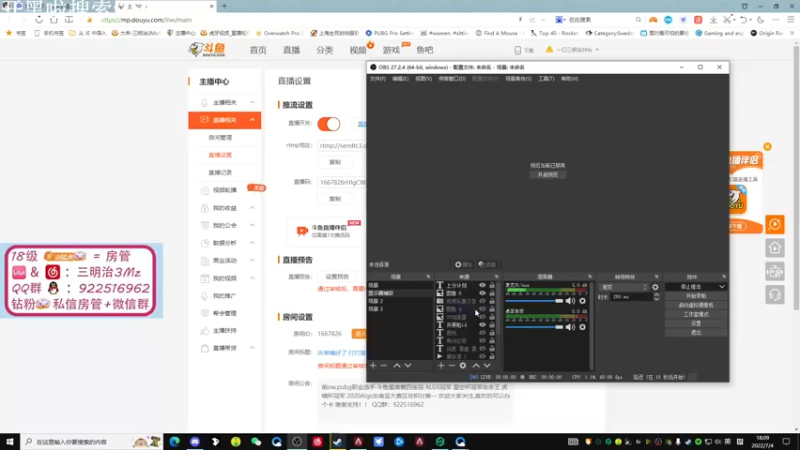800x450 pixels.
Task: Open OBS 文件(F) menu
Action: click(378, 79)
